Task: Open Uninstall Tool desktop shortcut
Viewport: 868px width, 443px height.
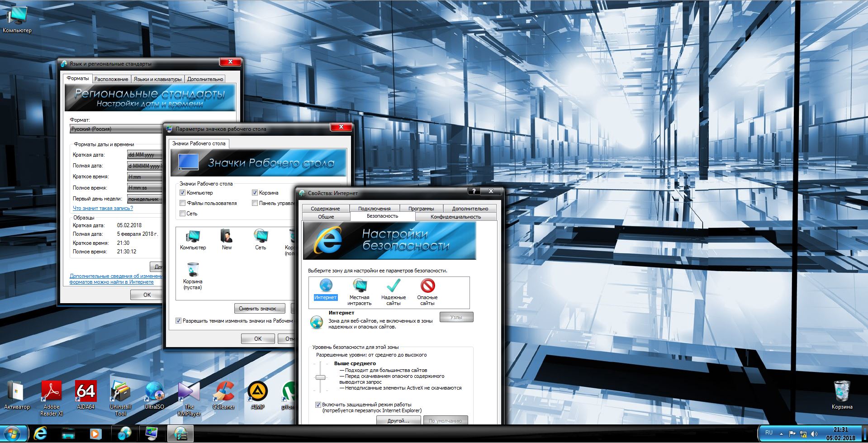Action: pyautogui.click(x=120, y=398)
